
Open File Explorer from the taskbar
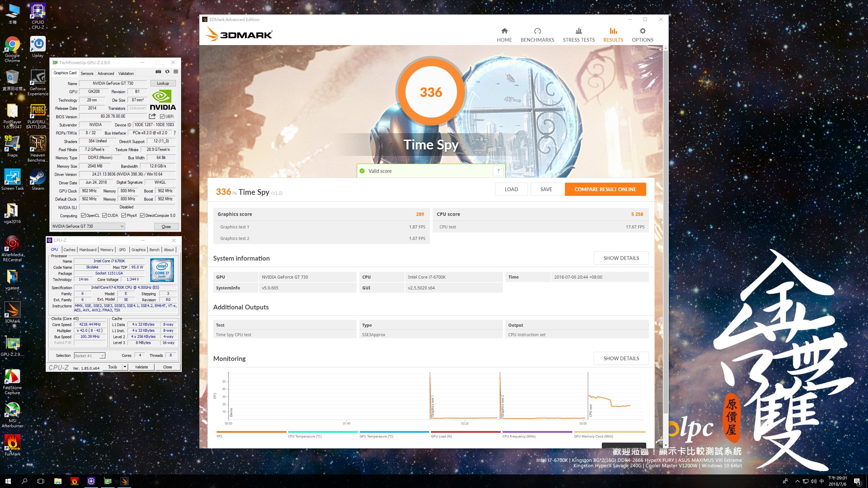point(58,481)
